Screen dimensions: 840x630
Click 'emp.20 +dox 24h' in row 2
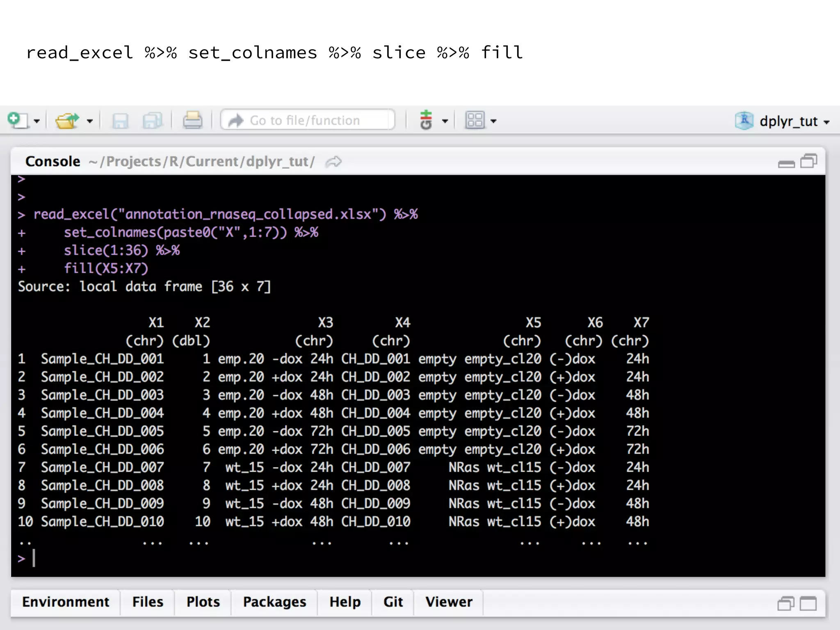(276, 377)
